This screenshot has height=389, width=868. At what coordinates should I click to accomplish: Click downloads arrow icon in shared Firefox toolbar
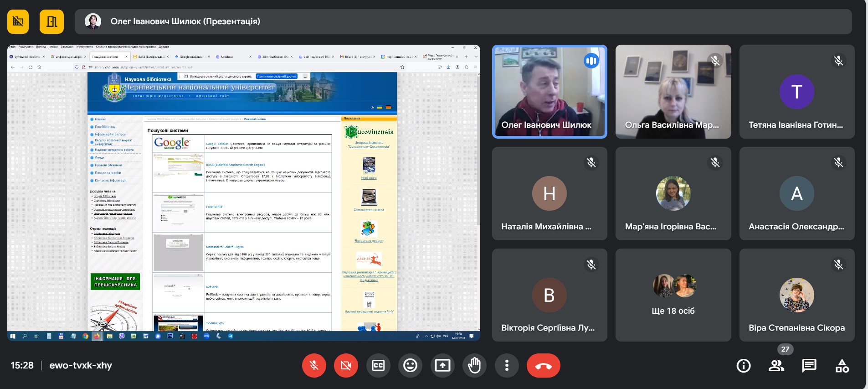(x=448, y=67)
